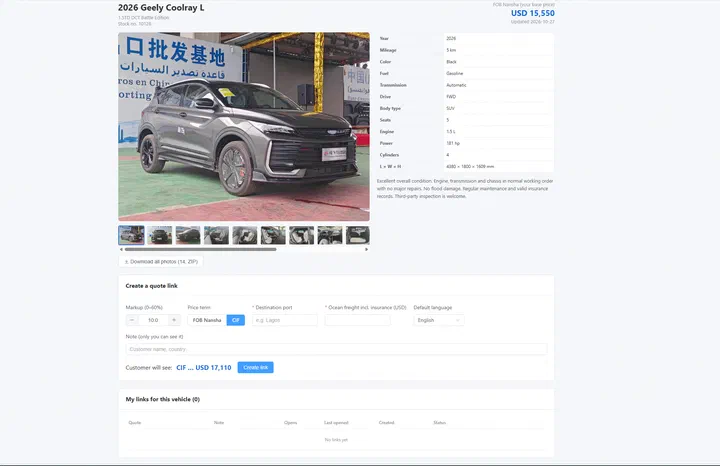Open the main Geely Coolray photo
The width and height of the screenshot is (720, 466).
pos(244,127)
